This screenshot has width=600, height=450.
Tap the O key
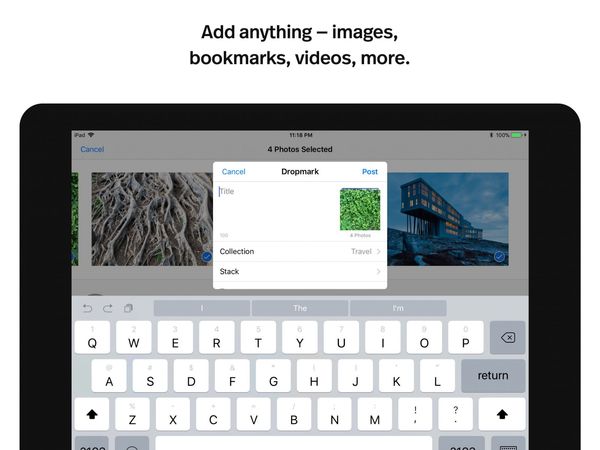click(424, 338)
